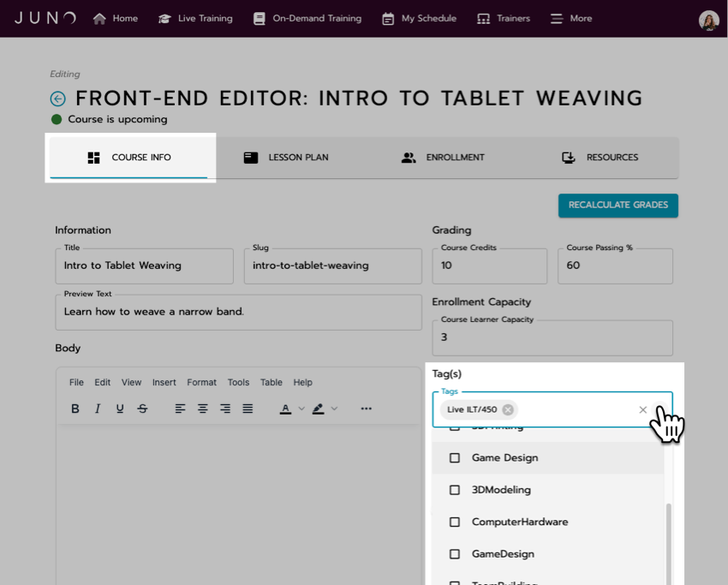The image size is (728, 585).
Task: Click the Recalculate Grades button
Action: [618, 206]
